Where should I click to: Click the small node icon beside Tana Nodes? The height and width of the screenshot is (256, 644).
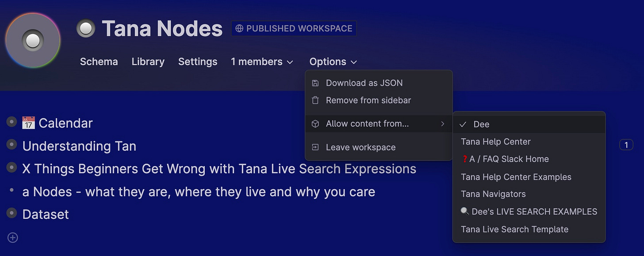coord(86,29)
